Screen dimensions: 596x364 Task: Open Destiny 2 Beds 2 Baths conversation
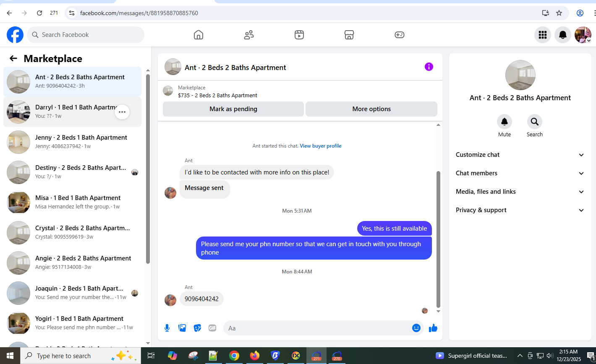pyautogui.click(x=72, y=172)
